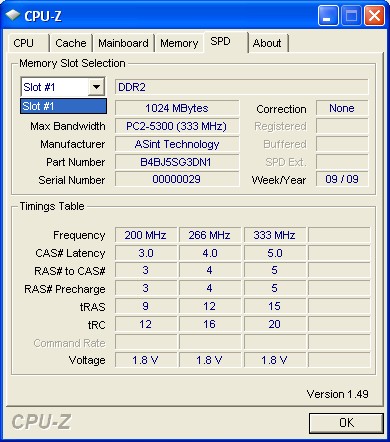Click the DDR2 memory type field

pos(242,87)
